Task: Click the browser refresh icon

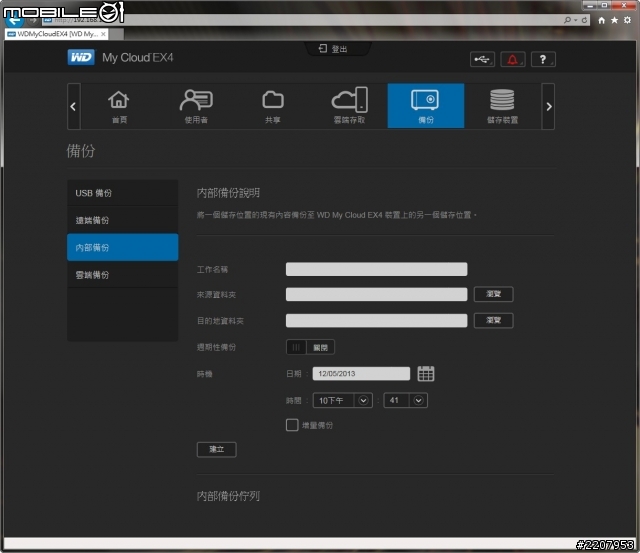Action: (584, 20)
